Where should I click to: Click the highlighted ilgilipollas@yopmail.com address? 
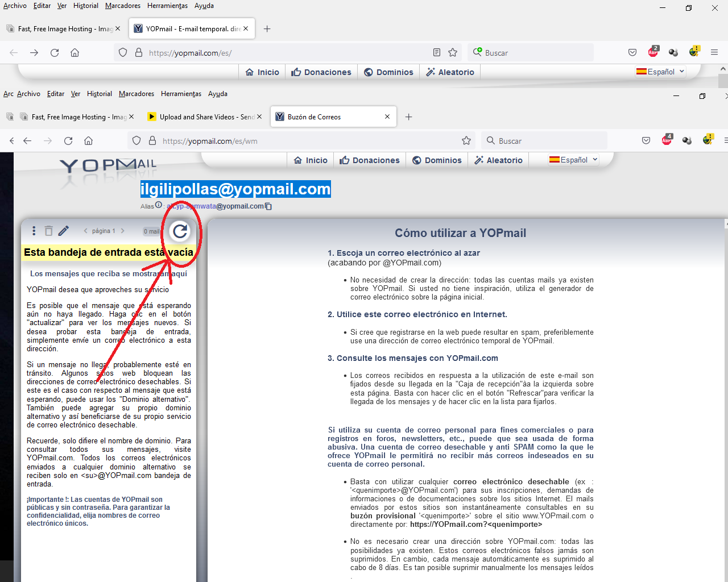tap(235, 189)
